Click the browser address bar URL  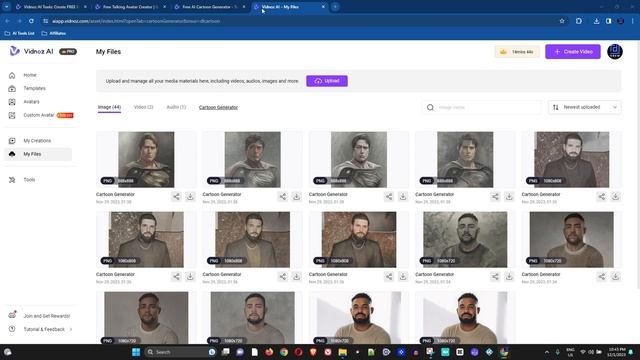[136, 21]
